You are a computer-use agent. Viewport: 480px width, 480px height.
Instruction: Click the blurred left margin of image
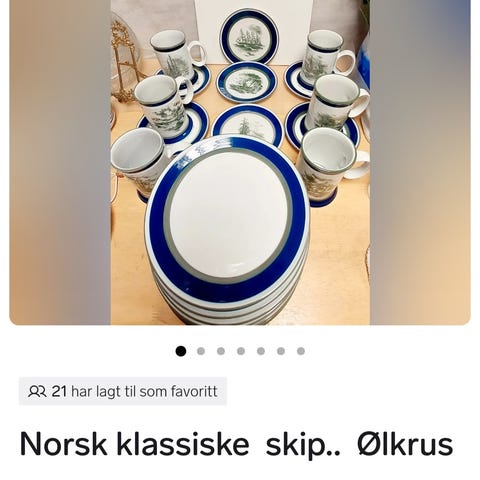point(60,162)
